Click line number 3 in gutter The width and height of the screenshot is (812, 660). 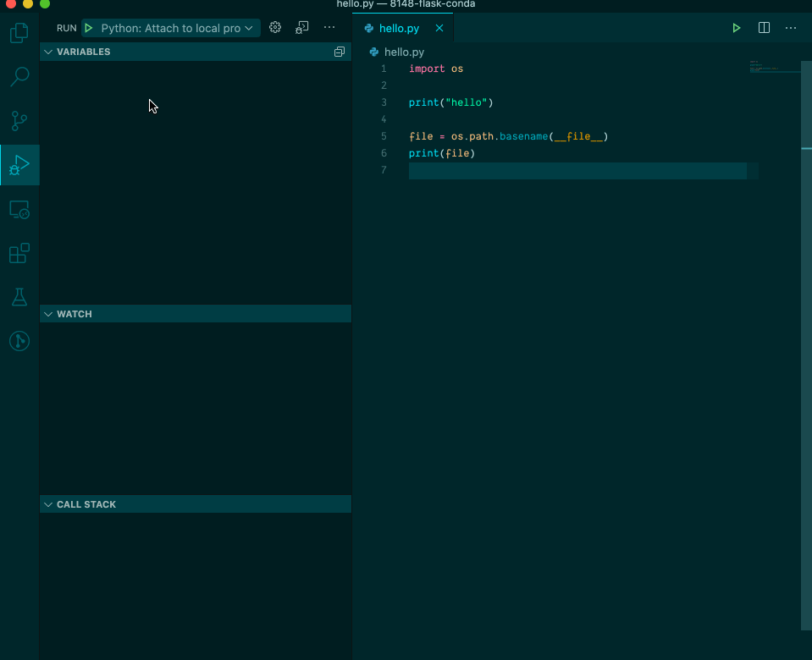click(384, 102)
